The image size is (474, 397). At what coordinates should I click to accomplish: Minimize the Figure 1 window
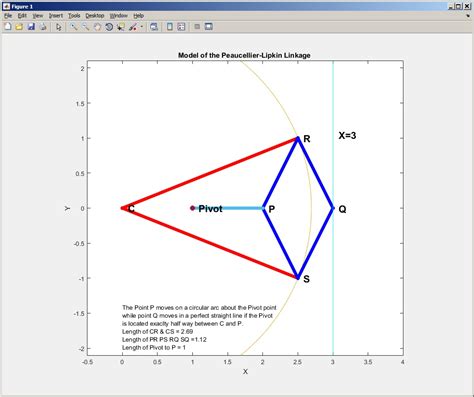(x=452, y=6)
